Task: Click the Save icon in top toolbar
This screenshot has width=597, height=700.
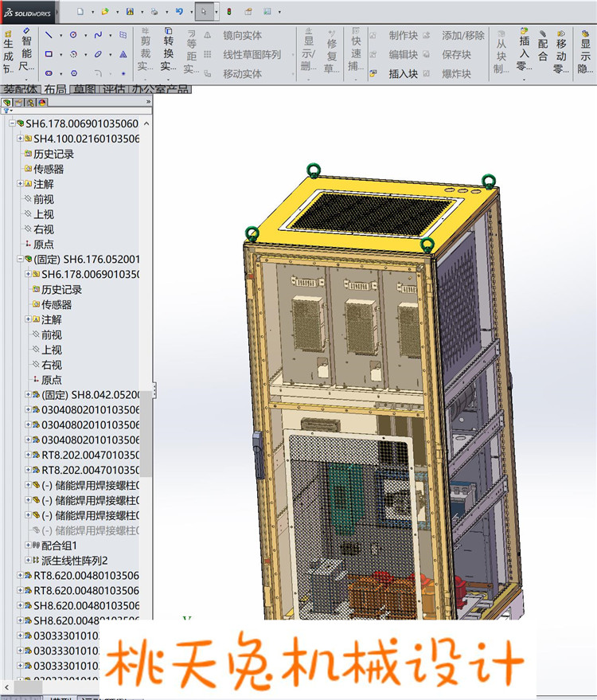Action: 130,12
